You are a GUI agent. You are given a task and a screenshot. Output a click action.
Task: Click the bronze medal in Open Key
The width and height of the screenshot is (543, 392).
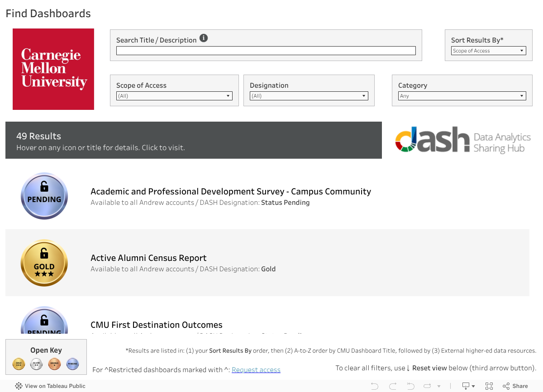[54, 364]
